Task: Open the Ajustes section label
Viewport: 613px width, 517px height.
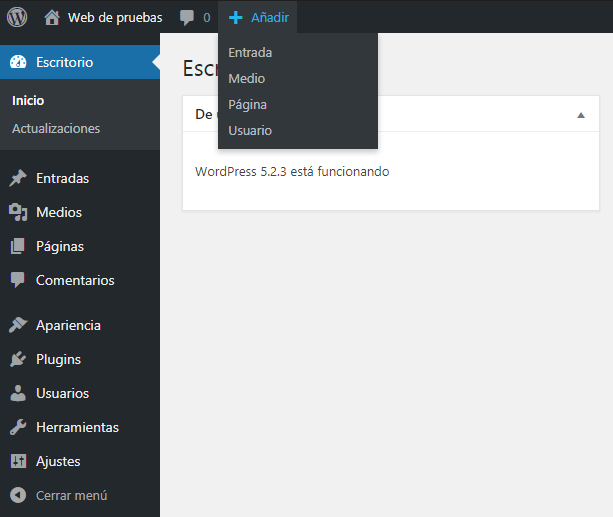Action: 58,462
